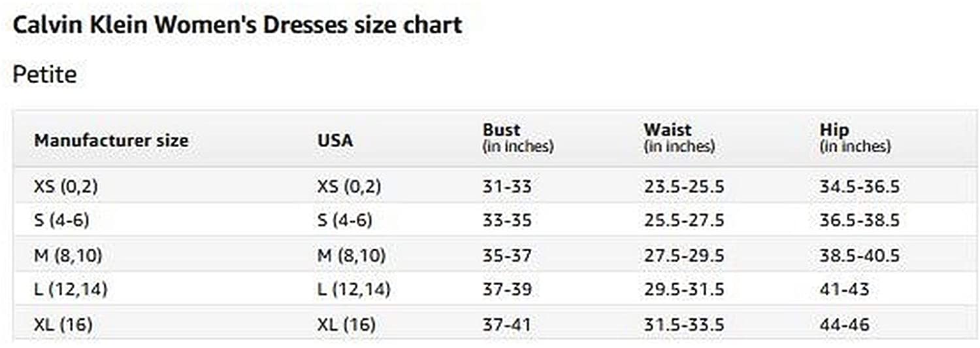The width and height of the screenshot is (980, 348).
Task: Click the Manufacturer size column header
Action: 111,141
